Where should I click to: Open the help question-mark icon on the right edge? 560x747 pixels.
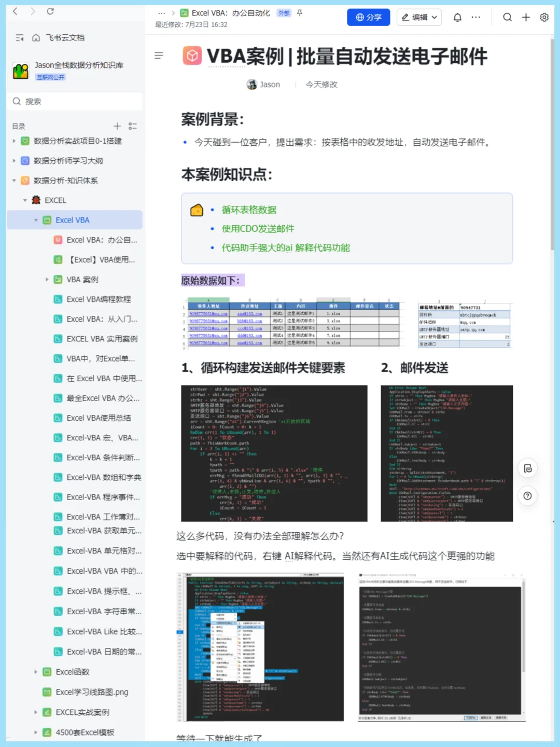pos(527,496)
